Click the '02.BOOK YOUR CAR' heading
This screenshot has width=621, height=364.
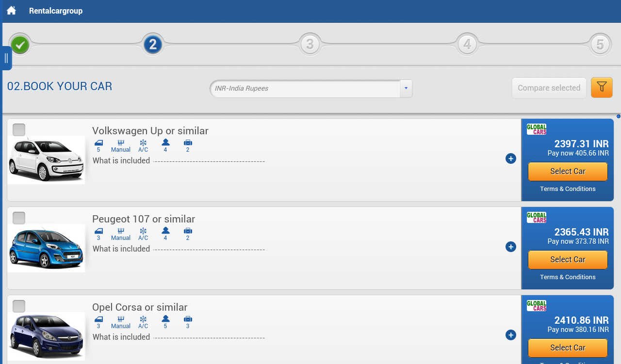click(60, 86)
